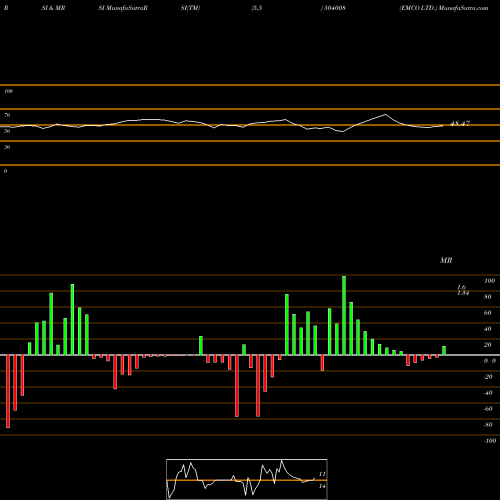Select the MunafaSutra.com header text

point(464,8)
